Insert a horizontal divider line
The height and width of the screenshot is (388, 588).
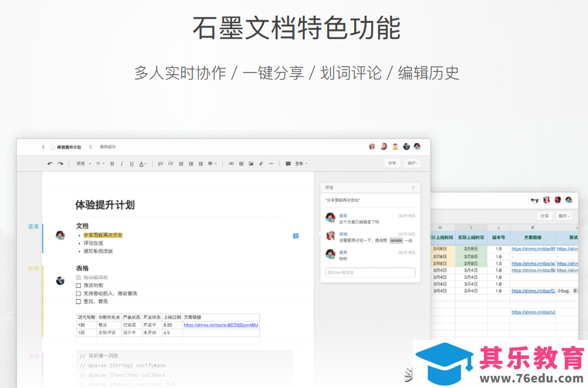click(271, 164)
